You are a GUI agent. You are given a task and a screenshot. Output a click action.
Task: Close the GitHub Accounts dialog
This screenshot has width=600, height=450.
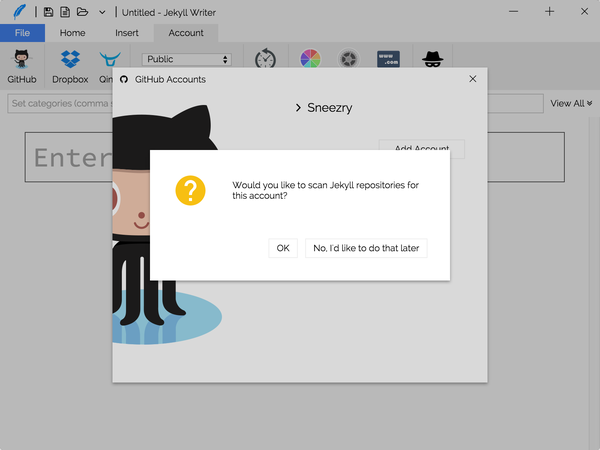tap(473, 79)
